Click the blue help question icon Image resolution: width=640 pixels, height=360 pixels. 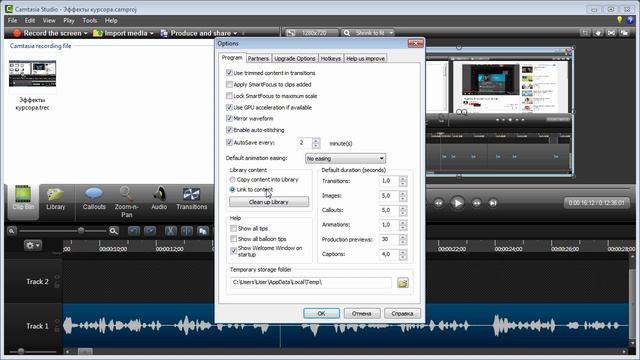tap(631, 20)
